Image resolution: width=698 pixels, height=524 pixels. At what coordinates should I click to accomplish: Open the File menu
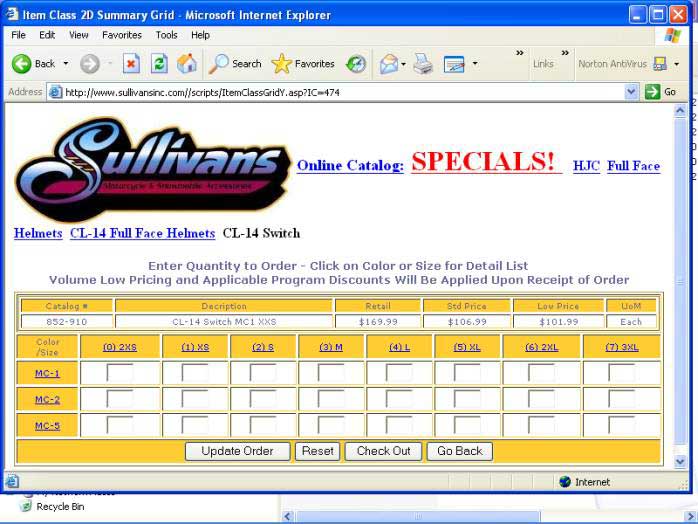coord(18,35)
